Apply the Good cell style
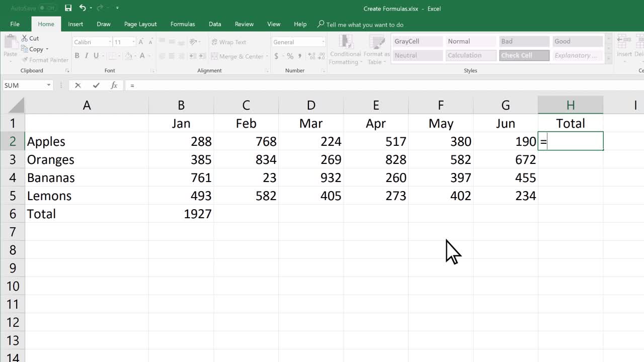The width and height of the screenshot is (644, 362). pos(578,41)
